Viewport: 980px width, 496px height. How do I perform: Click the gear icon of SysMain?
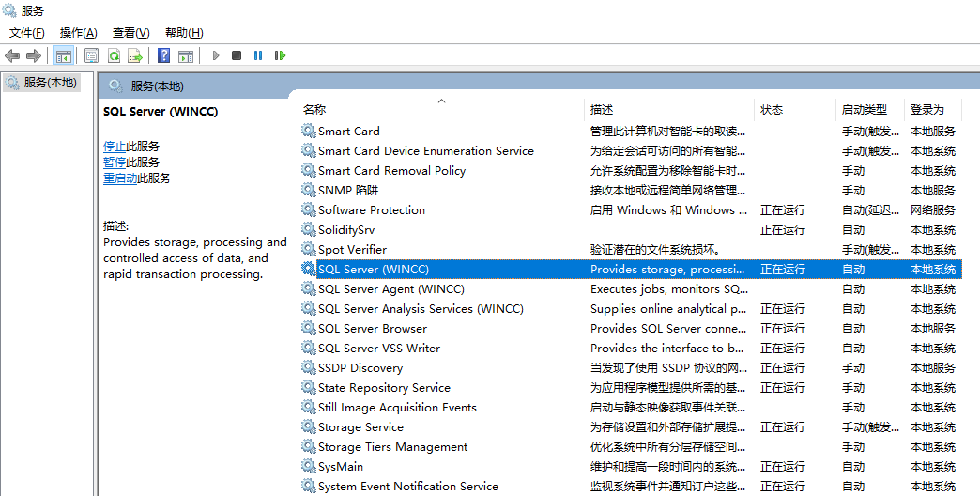point(308,467)
